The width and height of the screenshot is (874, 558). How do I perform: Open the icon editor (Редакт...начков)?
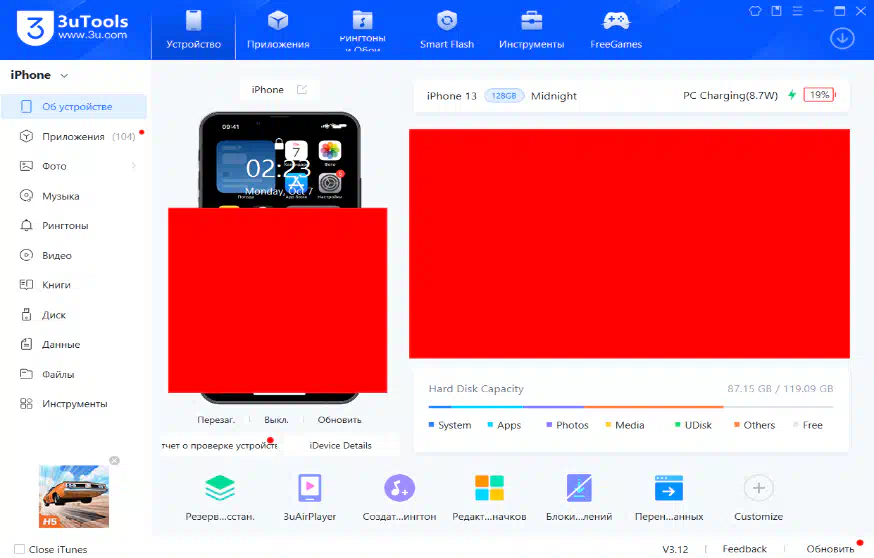coord(489,497)
